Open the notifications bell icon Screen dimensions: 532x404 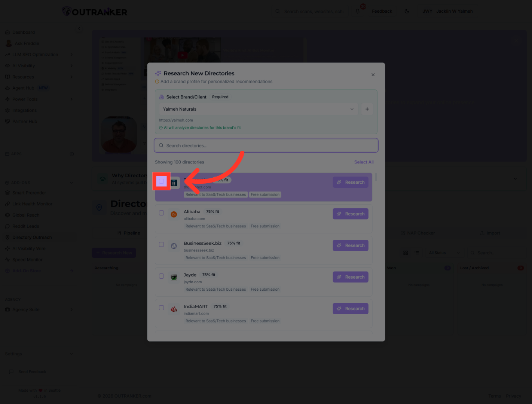tap(358, 11)
